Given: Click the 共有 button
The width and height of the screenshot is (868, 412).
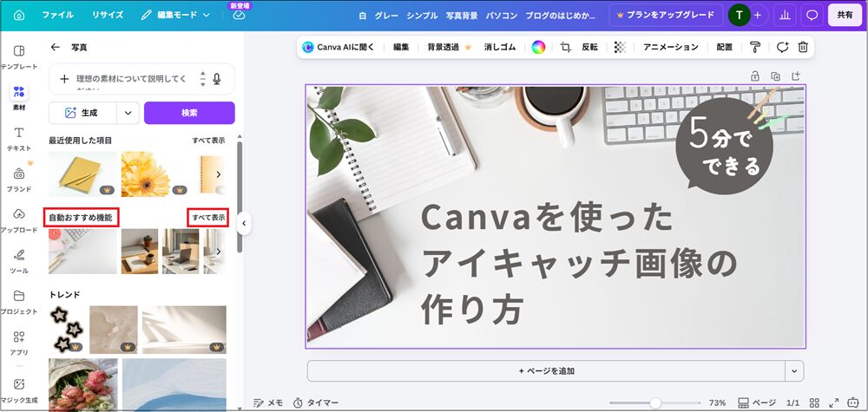Looking at the screenshot, I should (x=845, y=15).
